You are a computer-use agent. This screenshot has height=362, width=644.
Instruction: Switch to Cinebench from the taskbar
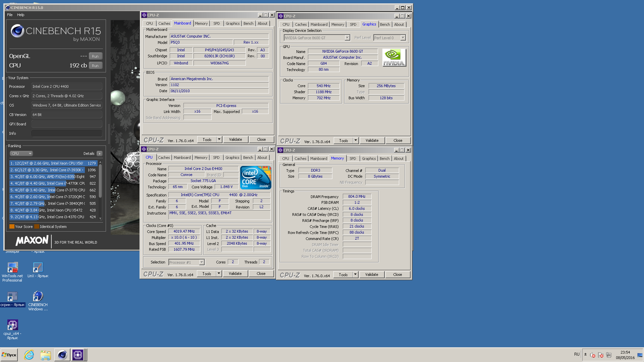62,355
